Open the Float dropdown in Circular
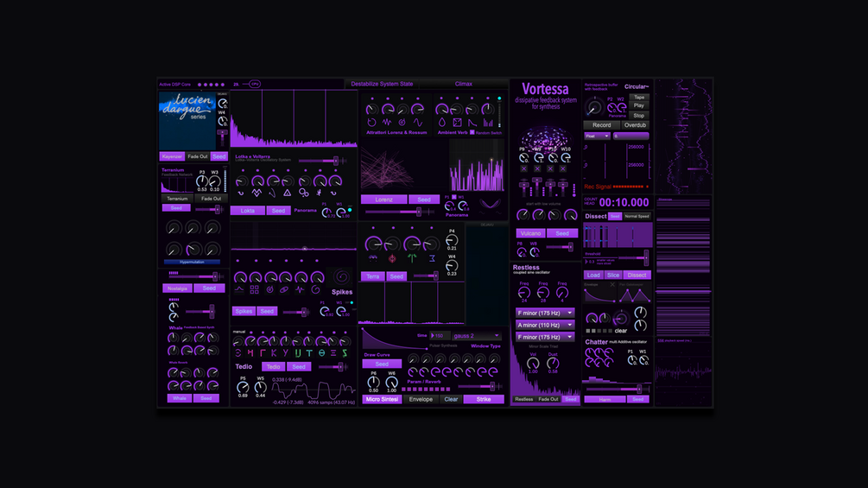Screen dimensions: 868x488 (597, 136)
